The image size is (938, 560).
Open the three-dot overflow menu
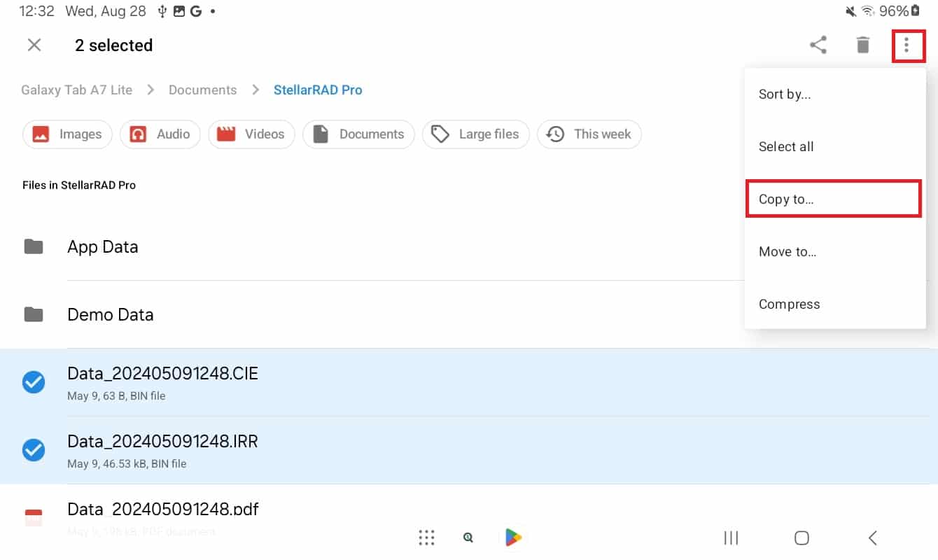(906, 45)
